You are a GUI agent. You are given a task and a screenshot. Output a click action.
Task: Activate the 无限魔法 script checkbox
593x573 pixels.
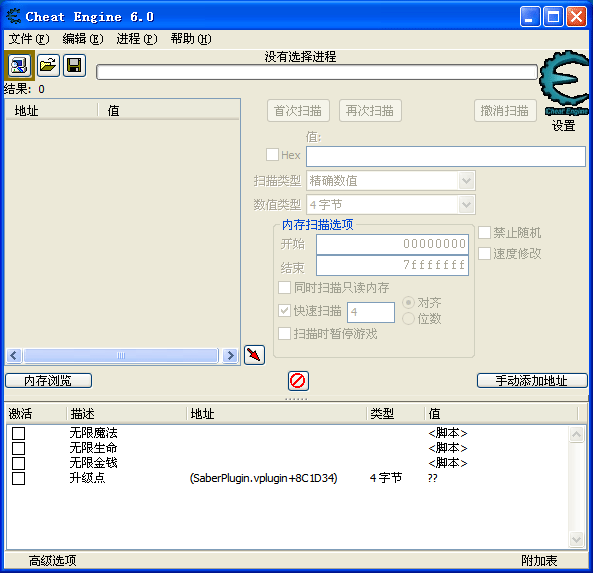[x=18, y=433]
